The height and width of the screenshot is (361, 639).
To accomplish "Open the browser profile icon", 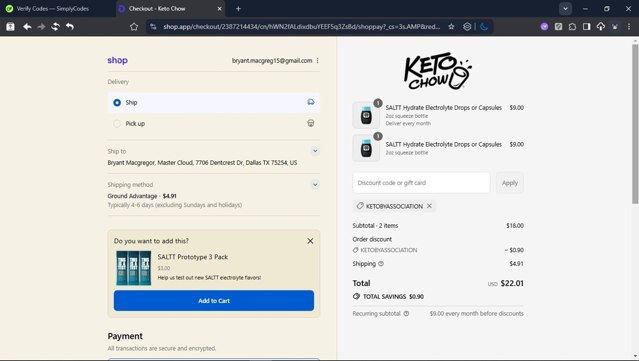I will (x=615, y=27).
